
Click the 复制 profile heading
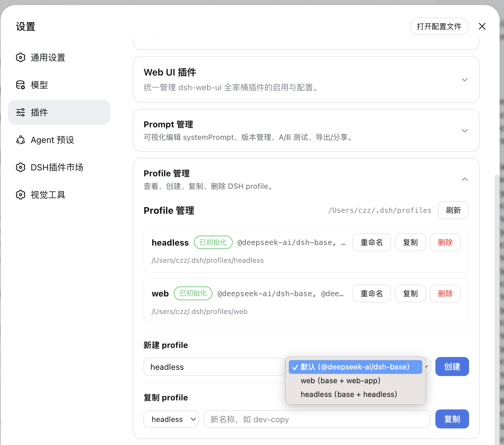point(166,398)
